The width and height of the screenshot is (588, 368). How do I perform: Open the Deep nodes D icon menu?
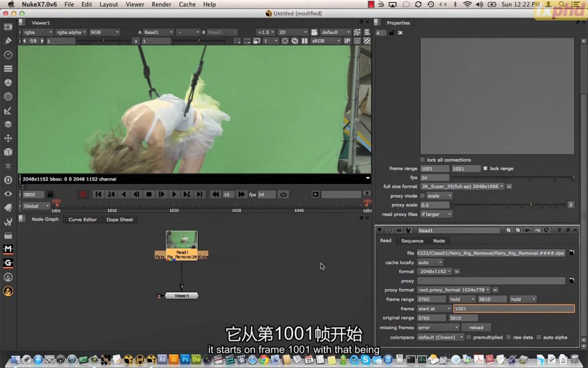8,180
